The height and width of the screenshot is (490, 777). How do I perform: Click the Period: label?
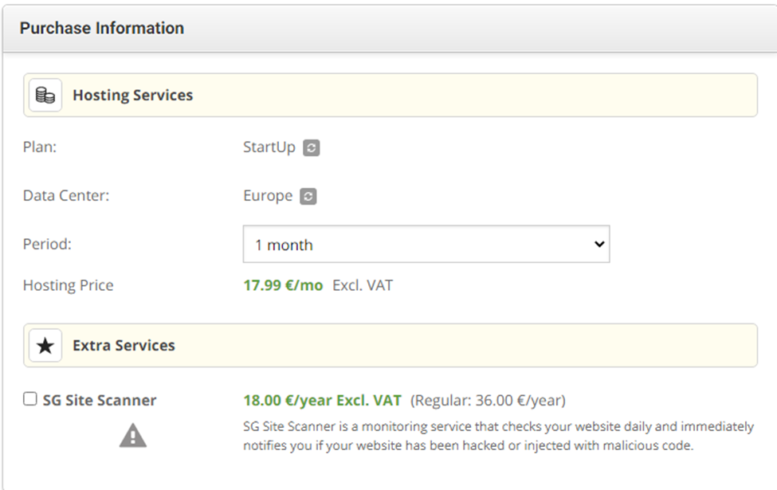[x=47, y=244]
